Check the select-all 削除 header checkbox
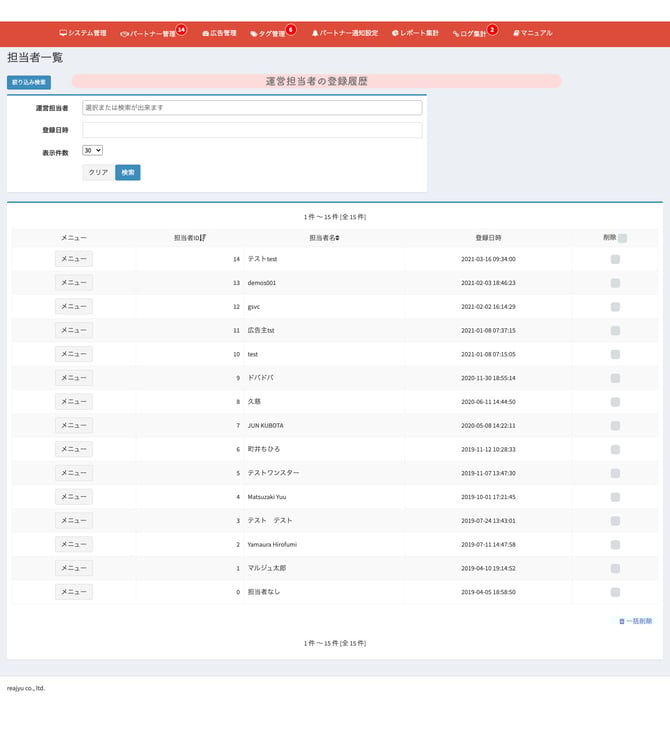The width and height of the screenshot is (670, 729). point(622,238)
